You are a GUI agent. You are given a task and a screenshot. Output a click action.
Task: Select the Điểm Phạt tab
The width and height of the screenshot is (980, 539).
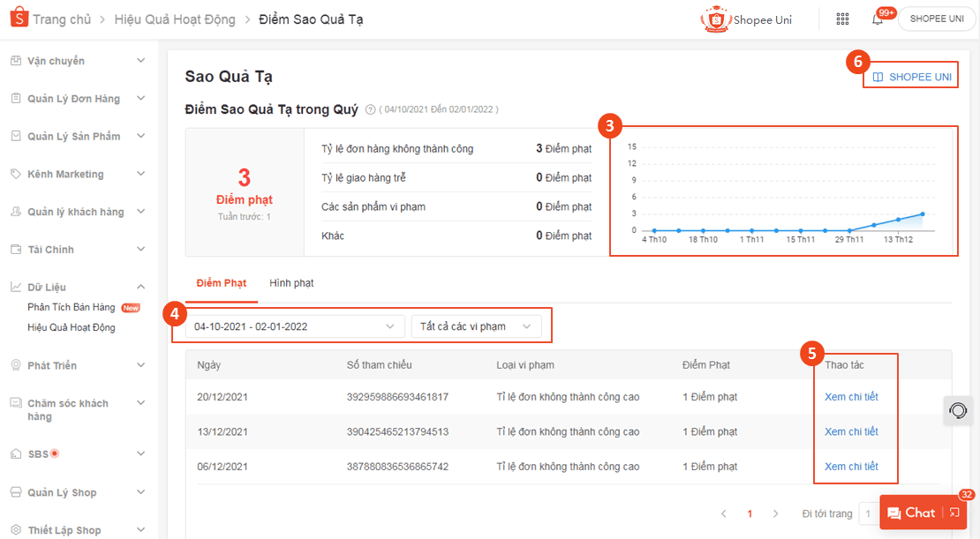(221, 283)
